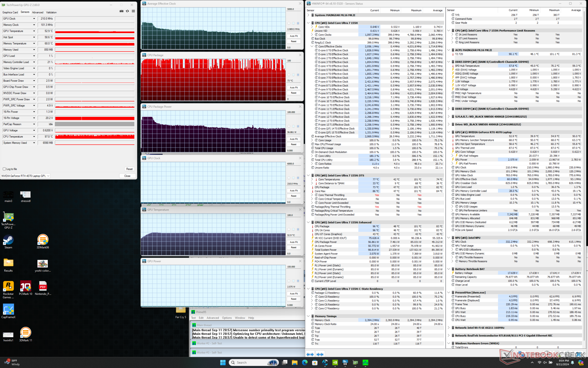Click Auto Fit in CPU Package Power graph
The height and width of the screenshot is (368, 588).
294,139
